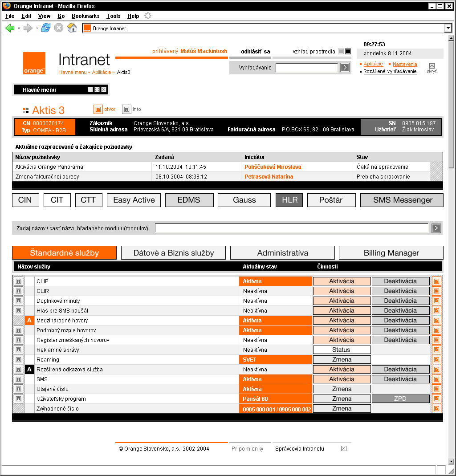Click Deaktivácia for Podrobný rozpis hovorov
This screenshot has height=476, width=456.
tap(401, 330)
